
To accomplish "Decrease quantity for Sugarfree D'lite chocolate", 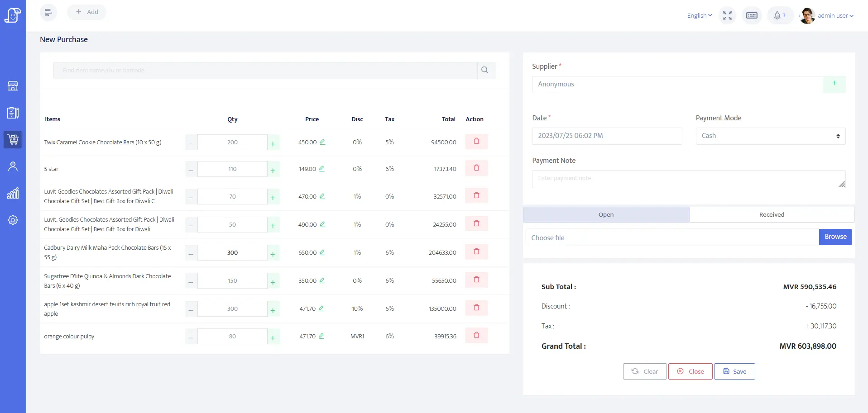I will (x=191, y=282).
